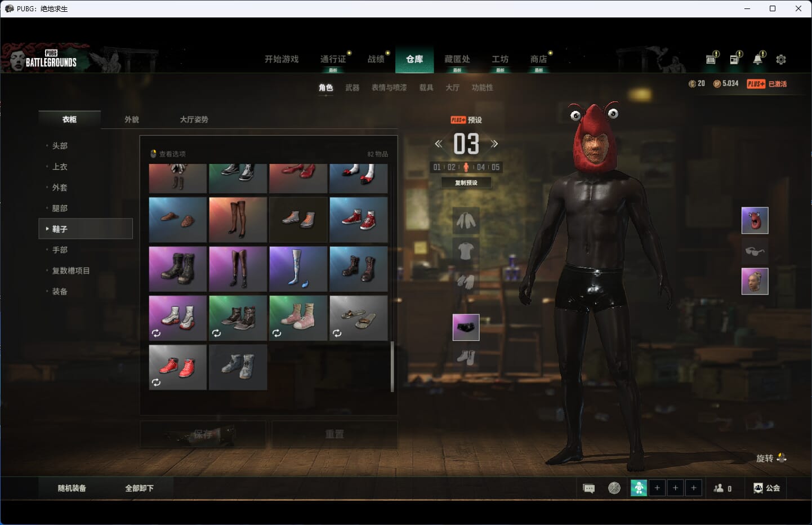This screenshot has width=812, height=525.
Task: Switch to the 表情与喷漆 sub-tab
Action: coord(389,87)
